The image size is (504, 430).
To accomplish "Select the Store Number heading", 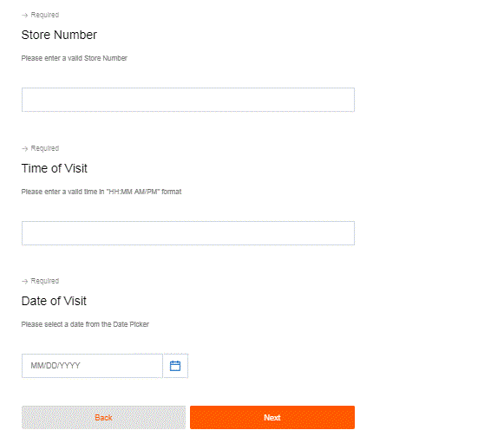I will [x=59, y=35].
